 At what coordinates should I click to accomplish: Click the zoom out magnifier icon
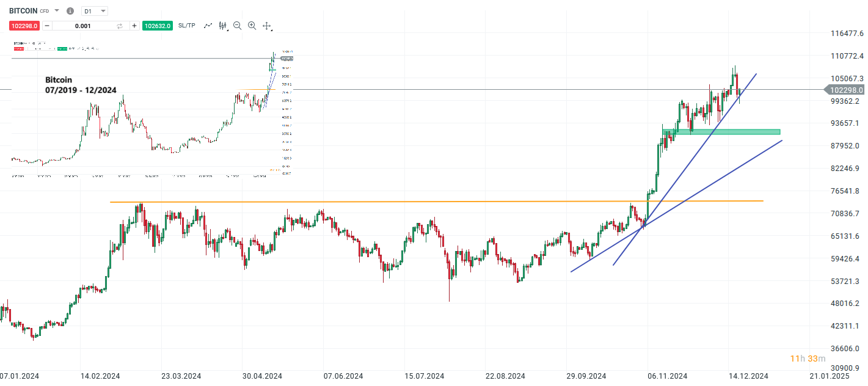(237, 26)
